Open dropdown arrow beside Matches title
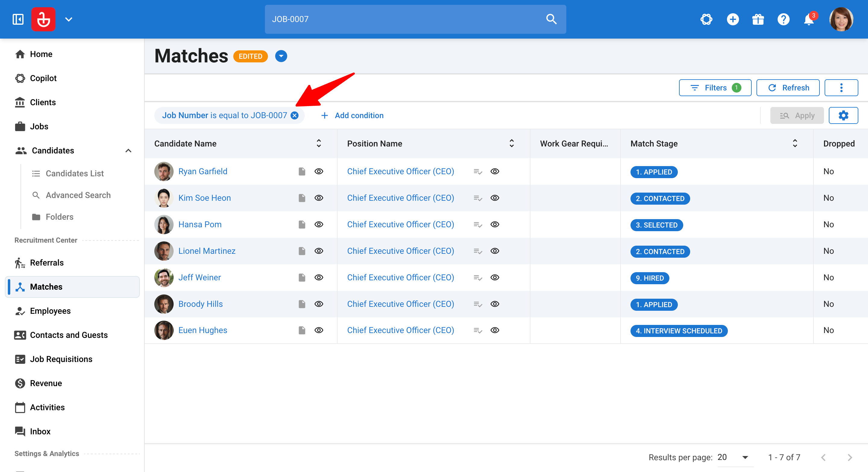 point(281,56)
